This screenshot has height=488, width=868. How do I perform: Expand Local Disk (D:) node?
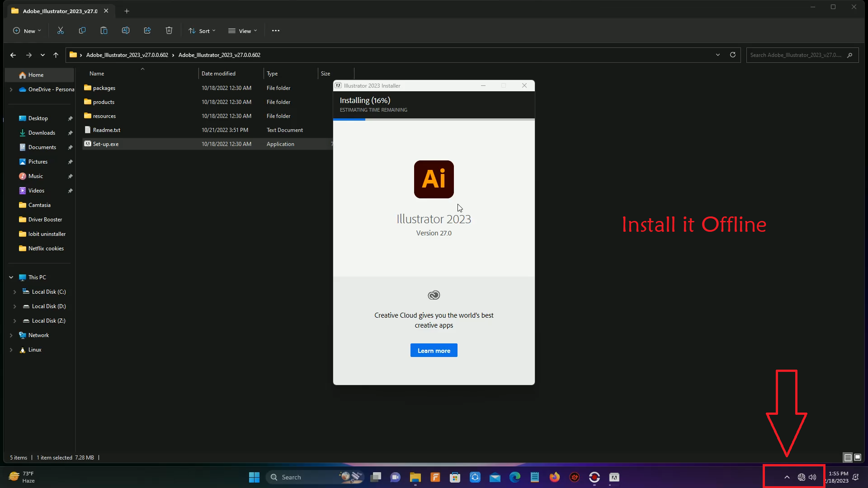click(x=14, y=306)
